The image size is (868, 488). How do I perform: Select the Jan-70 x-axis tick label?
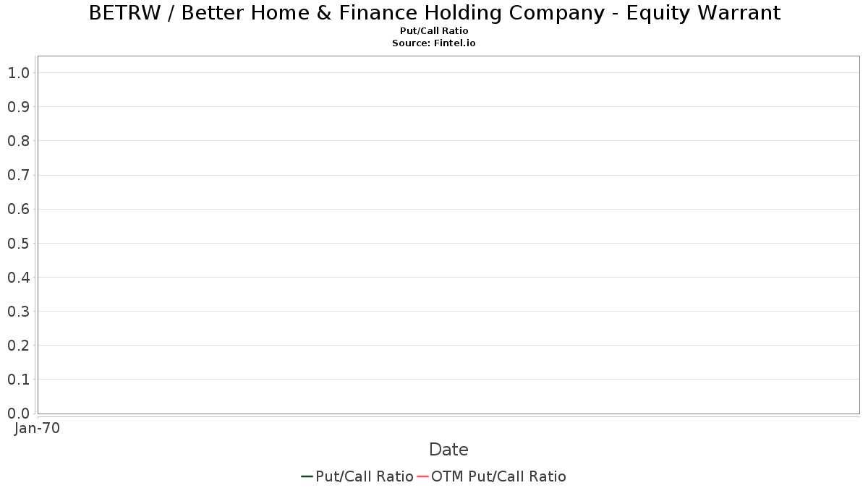pyautogui.click(x=37, y=428)
